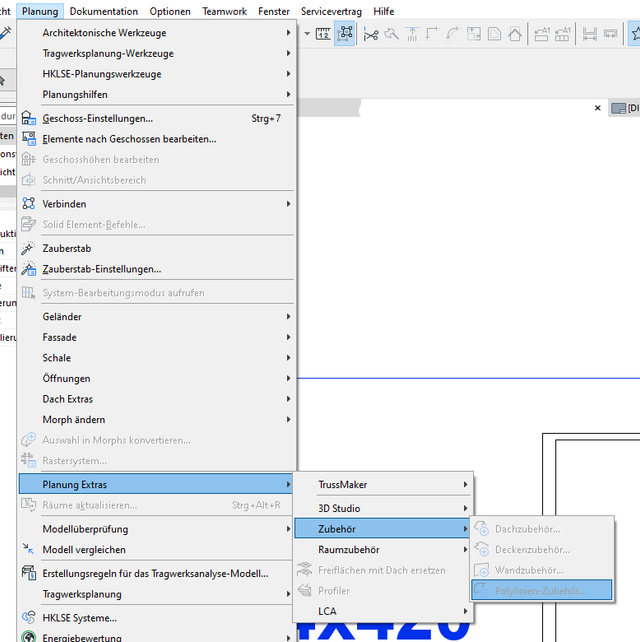Expand Architektonische Werkzeuge submenu
Image resolution: width=640 pixels, height=642 pixels.
(x=156, y=33)
